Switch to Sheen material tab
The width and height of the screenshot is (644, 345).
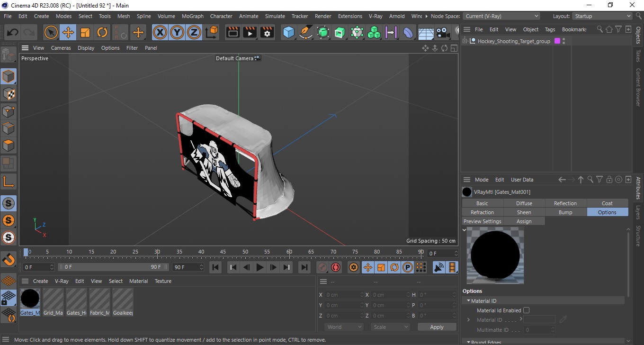click(x=524, y=212)
